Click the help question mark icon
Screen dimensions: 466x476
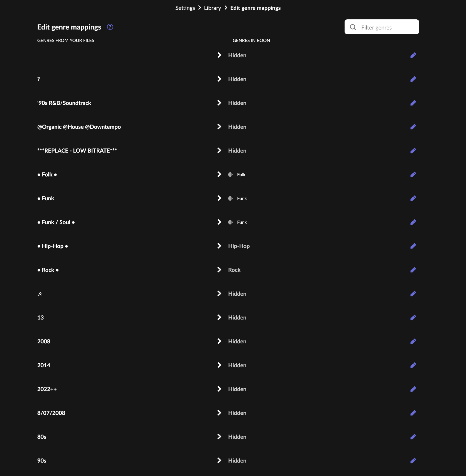(x=110, y=27)
